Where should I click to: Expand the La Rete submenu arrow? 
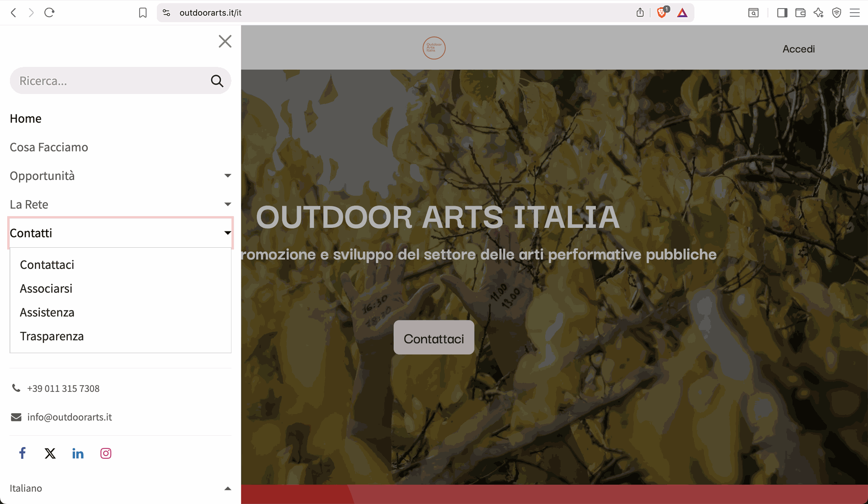[227, 204]
